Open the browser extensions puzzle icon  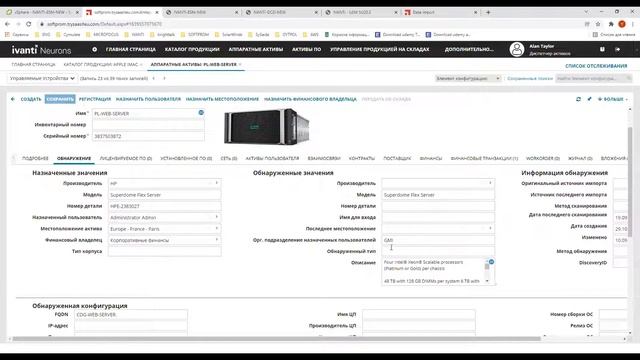tap(611, 24)
